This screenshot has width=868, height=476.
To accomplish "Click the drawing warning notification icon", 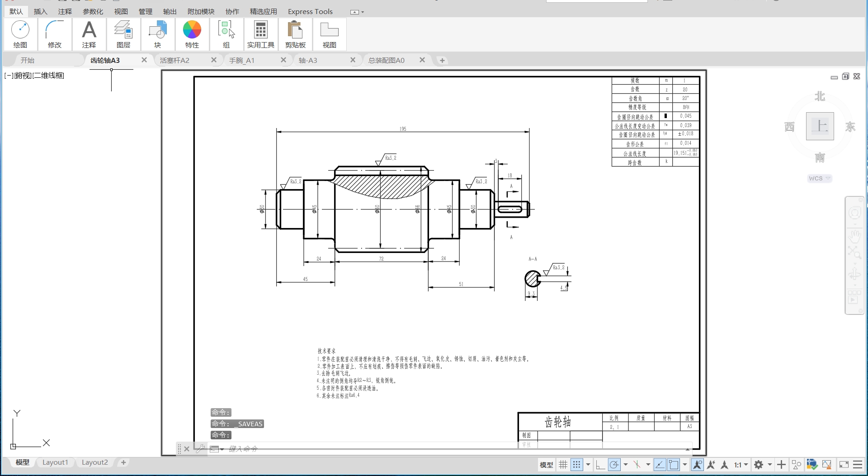I will (827, 465).
